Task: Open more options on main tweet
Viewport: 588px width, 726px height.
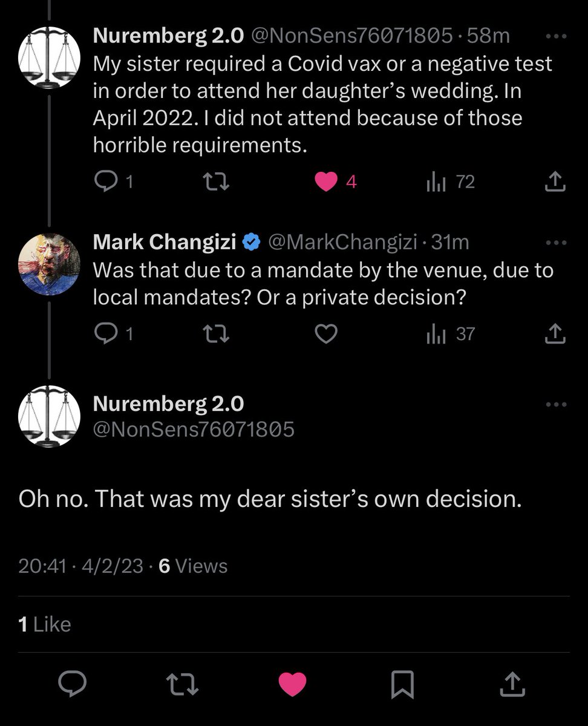Action: coord(555,405)
